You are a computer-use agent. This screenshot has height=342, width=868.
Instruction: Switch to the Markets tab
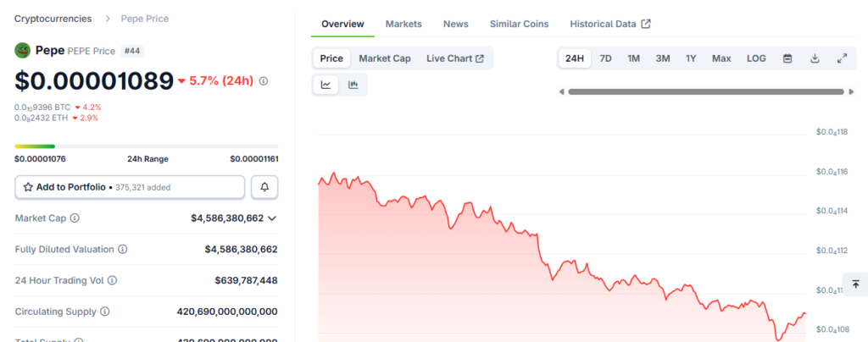(x=403, y=24)
